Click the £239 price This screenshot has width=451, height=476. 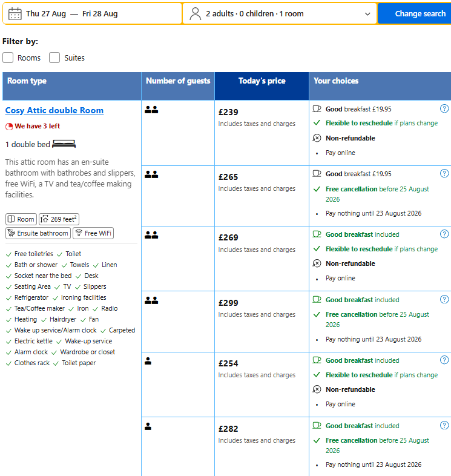pyautogui.click(x=228, y=112)
